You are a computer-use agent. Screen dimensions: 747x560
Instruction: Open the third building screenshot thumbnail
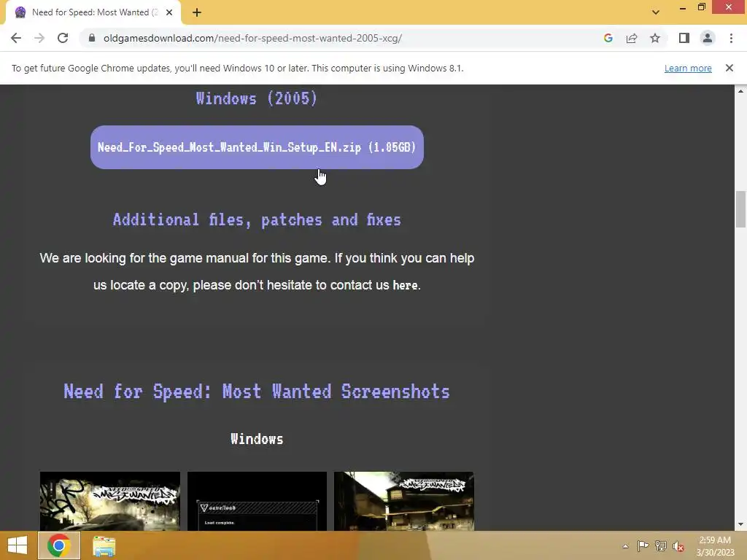[404, 501]
